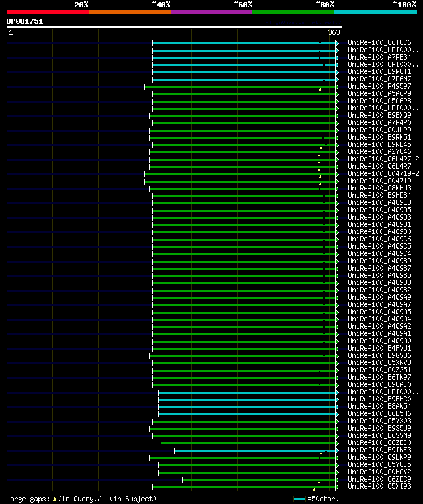Viewport: 423px width, 504px height.
Task: Select the UniRef100_B8AW54 label
Action: pyautogui.click(x=379, y=407)
